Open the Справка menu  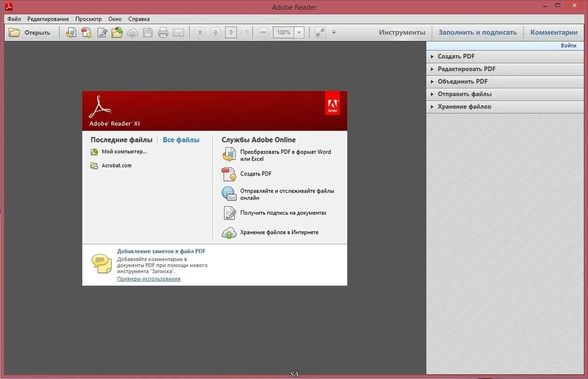click(139, 19)
